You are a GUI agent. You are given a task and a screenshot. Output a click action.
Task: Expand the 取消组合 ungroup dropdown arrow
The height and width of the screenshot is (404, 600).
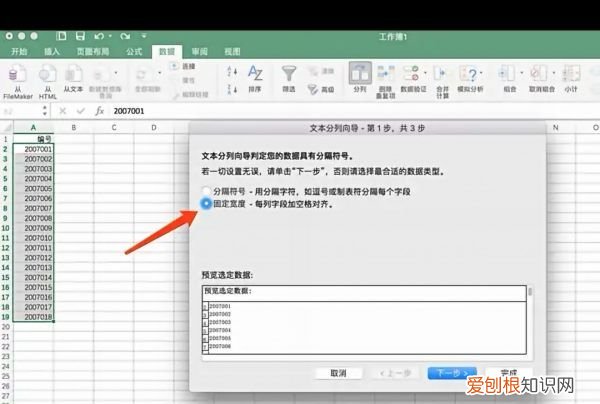554,72
